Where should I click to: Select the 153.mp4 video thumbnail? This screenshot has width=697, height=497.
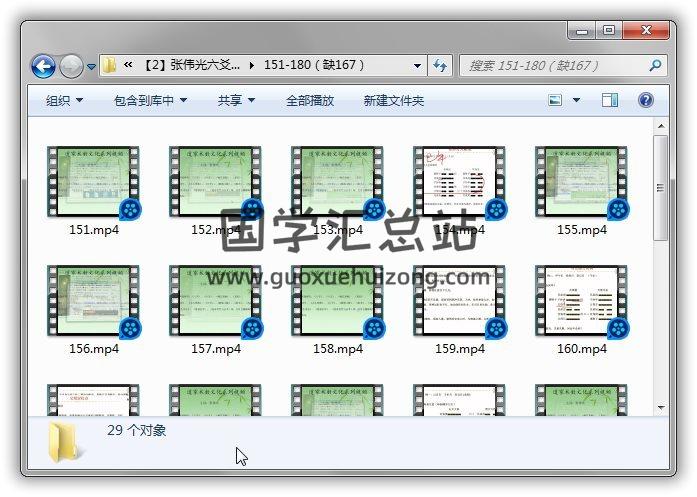(337, 182)
